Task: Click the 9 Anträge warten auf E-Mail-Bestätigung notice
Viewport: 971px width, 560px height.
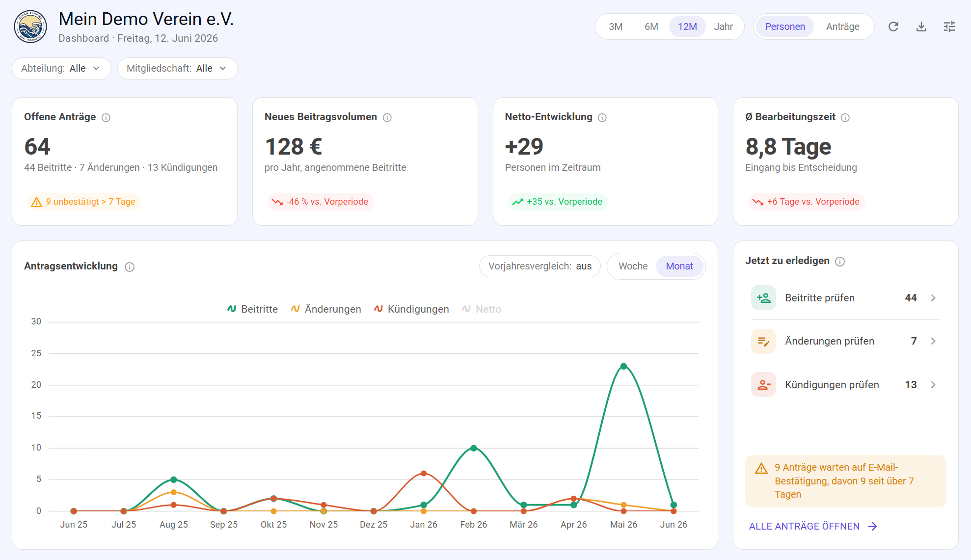Action: [x=845, y=481]
